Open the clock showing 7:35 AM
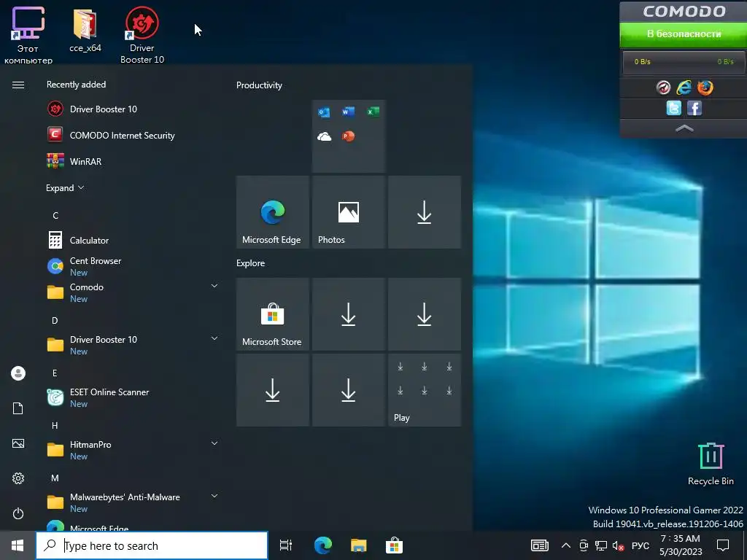The image size is (747, 560). pos(681,545)
